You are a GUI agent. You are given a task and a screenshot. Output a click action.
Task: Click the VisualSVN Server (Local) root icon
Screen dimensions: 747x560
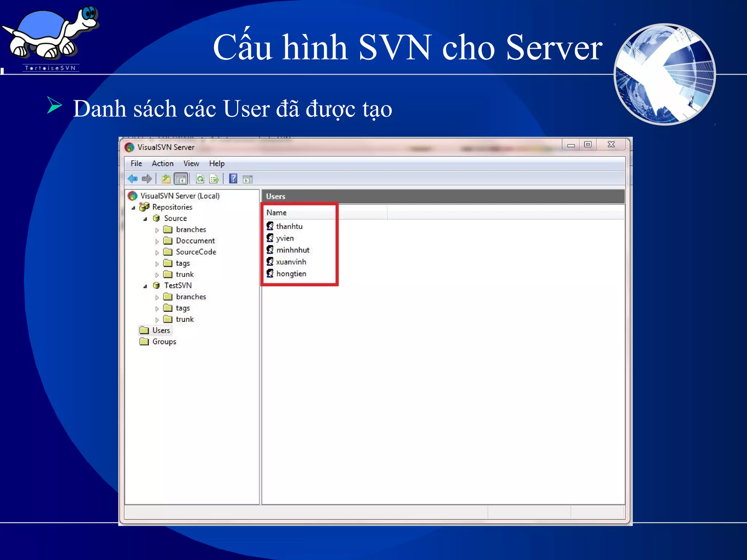(x=132, y=196)
